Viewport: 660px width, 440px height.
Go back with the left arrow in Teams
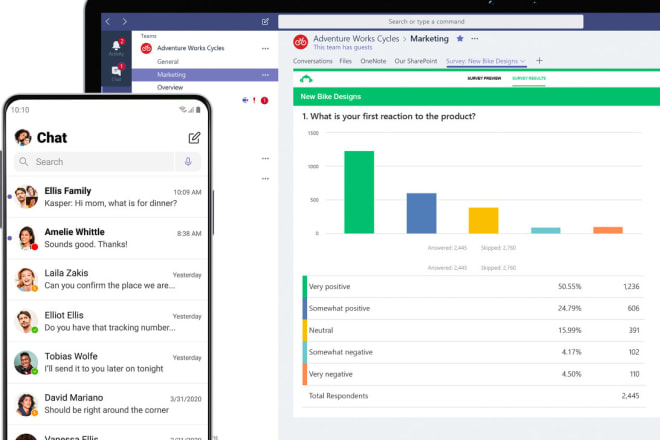pyautogui.click(x=108, y=21)
